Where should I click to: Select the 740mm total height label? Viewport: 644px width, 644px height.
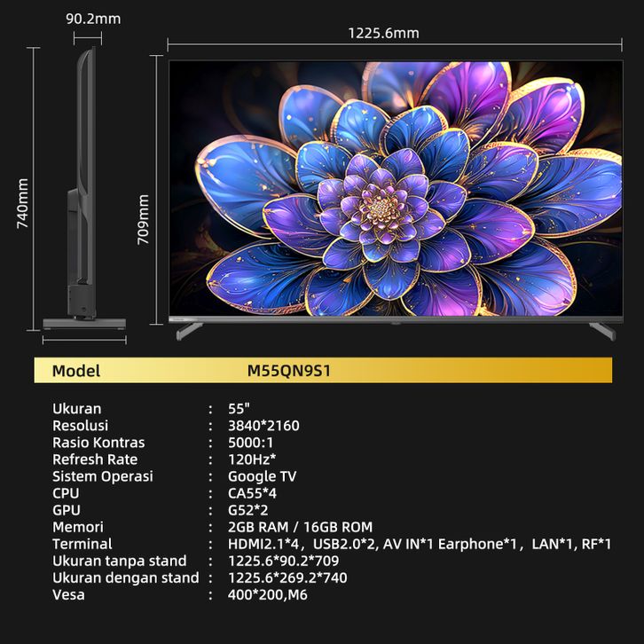tap(23, 204)
